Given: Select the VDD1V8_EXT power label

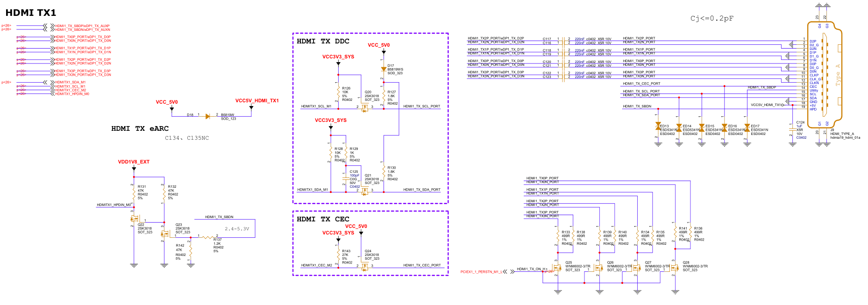Looking at the screenshot, I should click(134, 162).
